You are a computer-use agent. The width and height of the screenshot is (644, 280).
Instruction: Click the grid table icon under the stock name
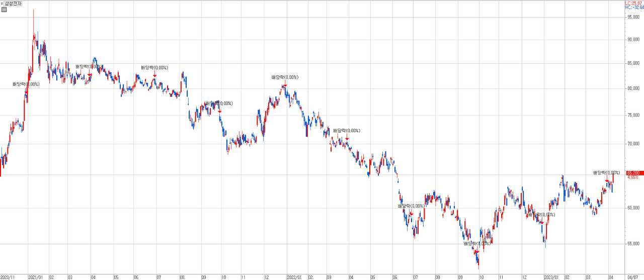tap(4, 10)
